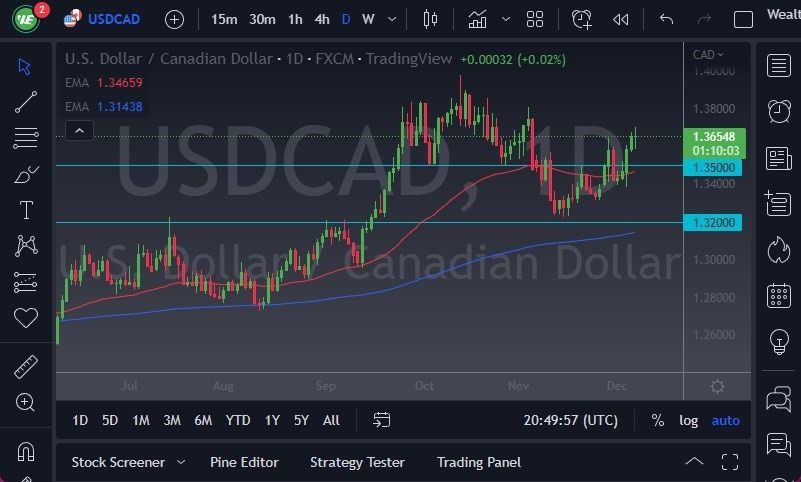Open the favorites heart icon

point(26,318)
